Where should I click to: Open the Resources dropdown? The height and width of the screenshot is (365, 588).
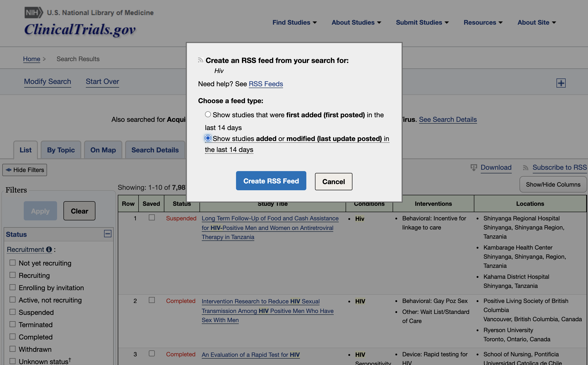[x=483, y=22]
